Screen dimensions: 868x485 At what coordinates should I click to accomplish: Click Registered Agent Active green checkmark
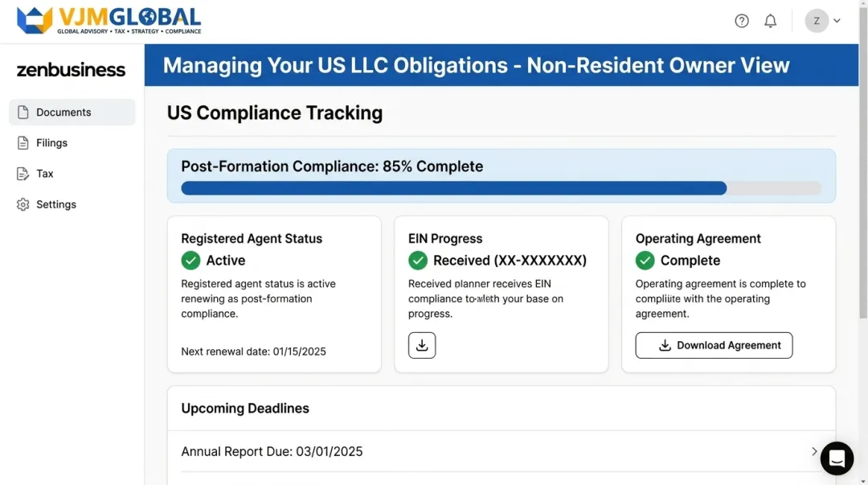(190, 261)
